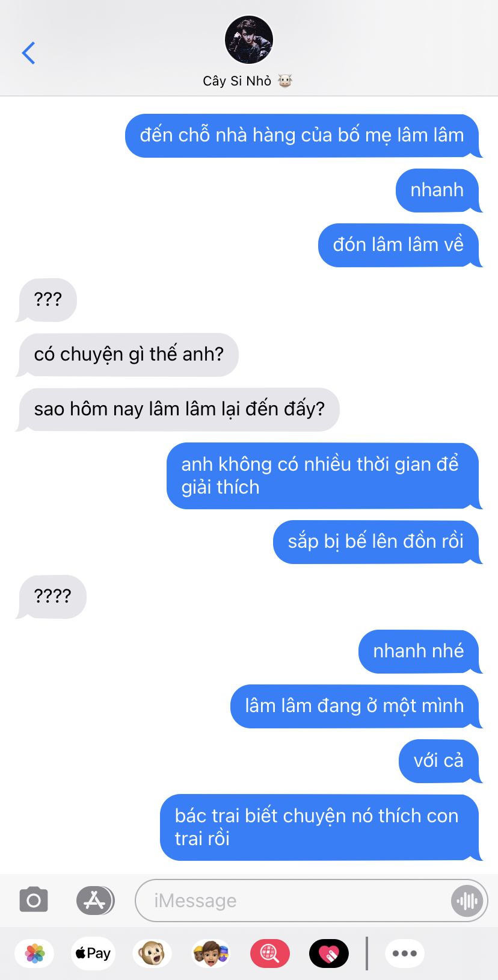Open the red globe image search icon
498x980 pixels.
point(269,954)
